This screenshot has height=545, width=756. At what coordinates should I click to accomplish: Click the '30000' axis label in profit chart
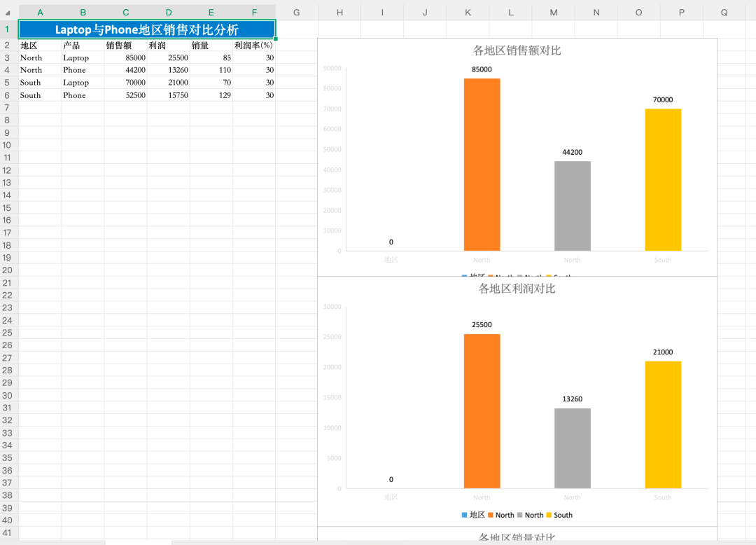pyautogui.click(x=332, y=307)
